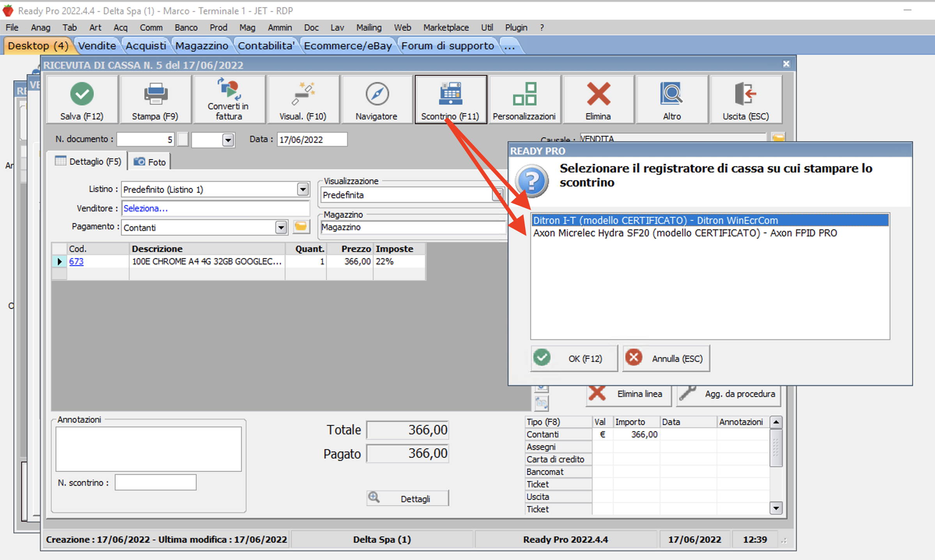The height and width of the screenshot is (560, 935).
Task: Click the Annotazioni text area
Action: tap(149, 449)
